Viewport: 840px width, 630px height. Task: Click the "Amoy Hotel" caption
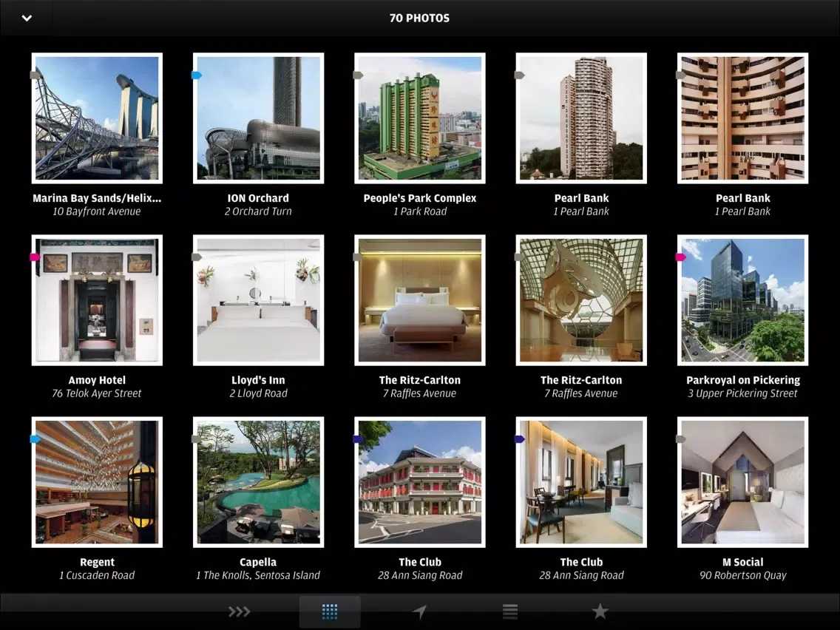pyautogui.click(x=97, y=380)
